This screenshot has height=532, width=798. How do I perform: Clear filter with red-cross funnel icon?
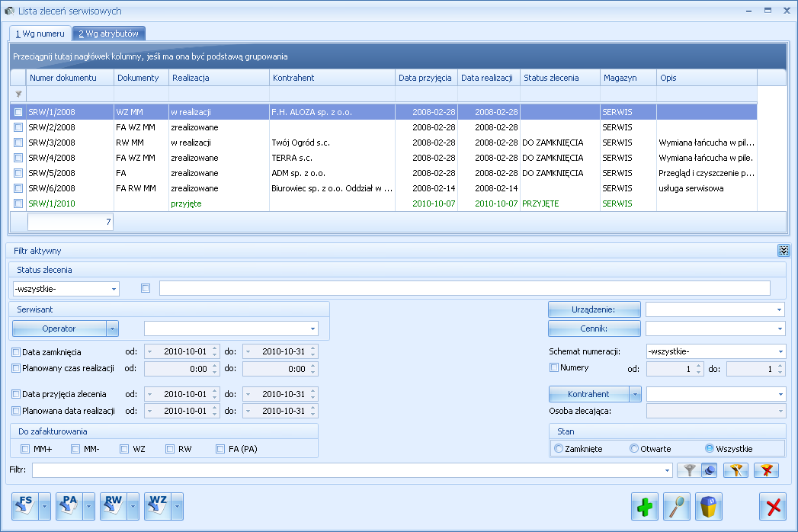pyautogui.click(x=767, y=470)
